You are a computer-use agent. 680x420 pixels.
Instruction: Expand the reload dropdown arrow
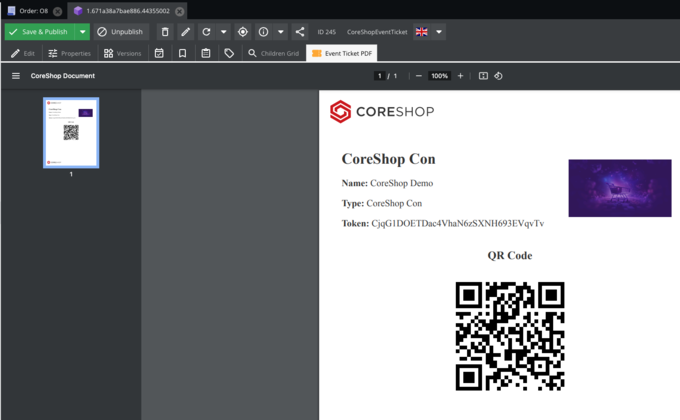[x=223, y=32]
